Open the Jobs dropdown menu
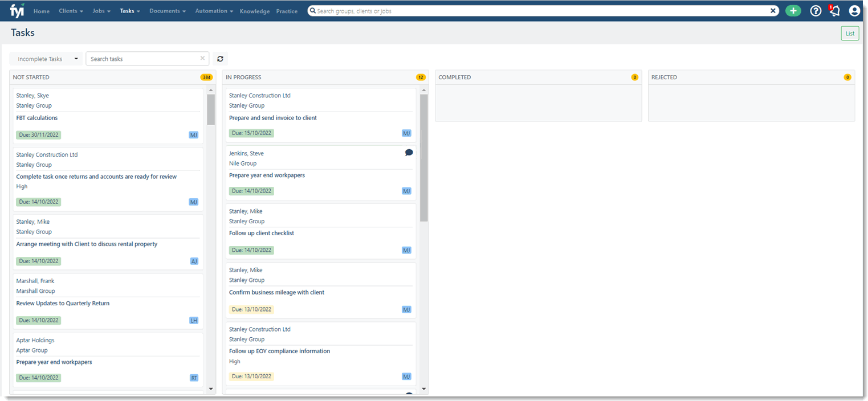 click(101, 10)
